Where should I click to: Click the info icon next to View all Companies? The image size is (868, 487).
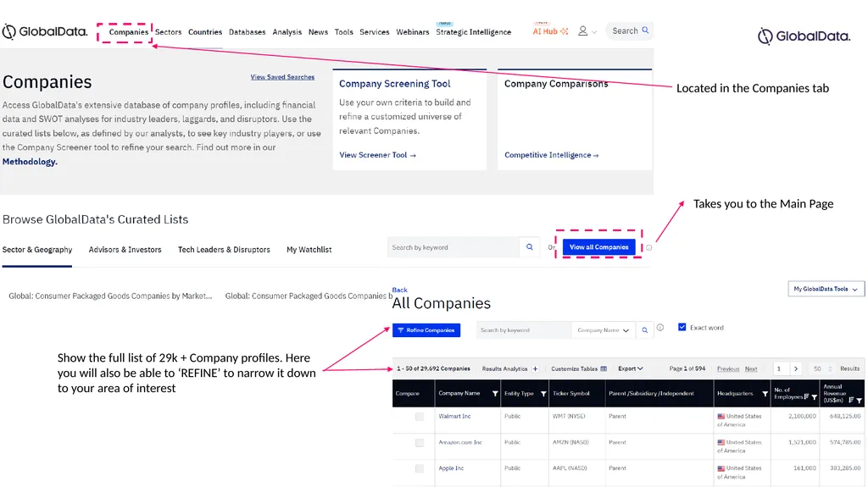click(648, 247)
